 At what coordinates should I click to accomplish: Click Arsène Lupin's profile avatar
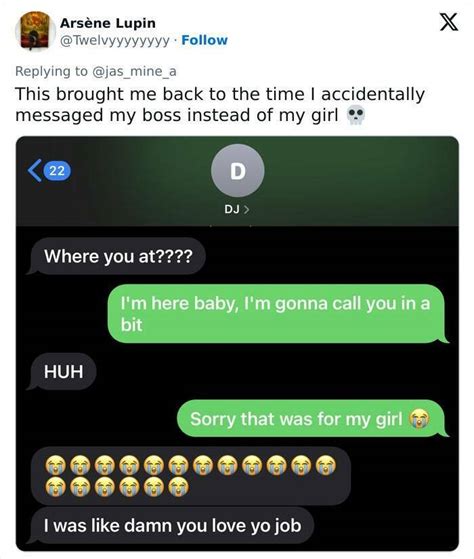coord(35,31)
